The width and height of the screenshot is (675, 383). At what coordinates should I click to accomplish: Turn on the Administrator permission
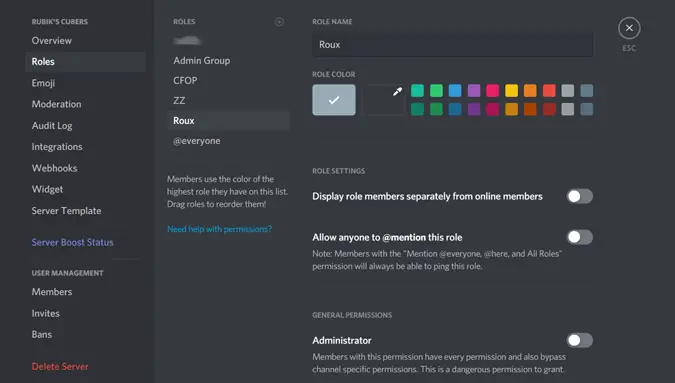pos(579,340)
